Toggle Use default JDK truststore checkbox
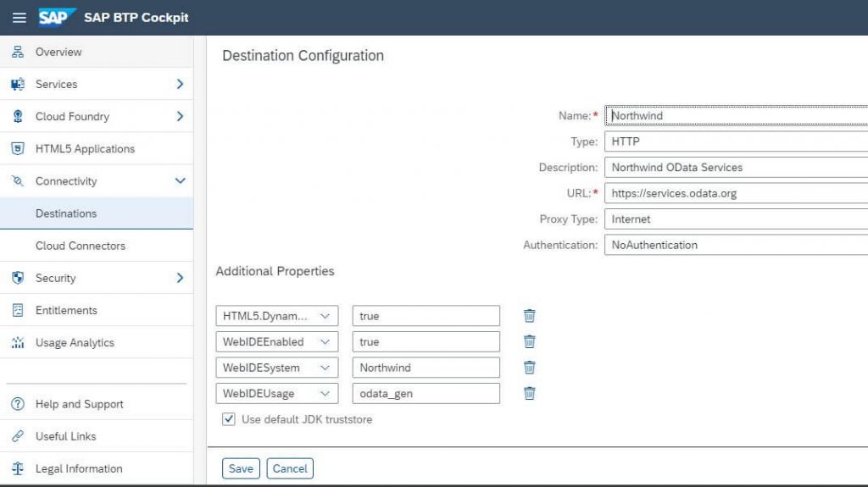868x487 pixels. (x=229, y=419)
